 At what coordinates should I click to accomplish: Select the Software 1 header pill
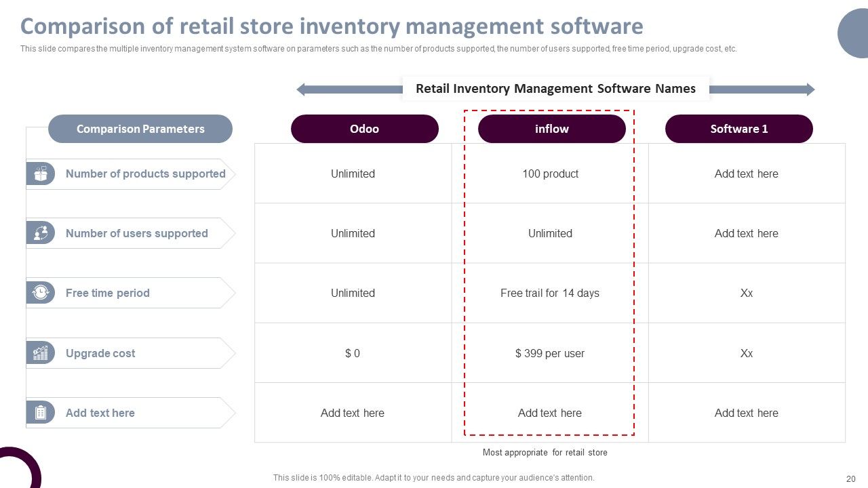pyautogui.click(x=739, y=129)
